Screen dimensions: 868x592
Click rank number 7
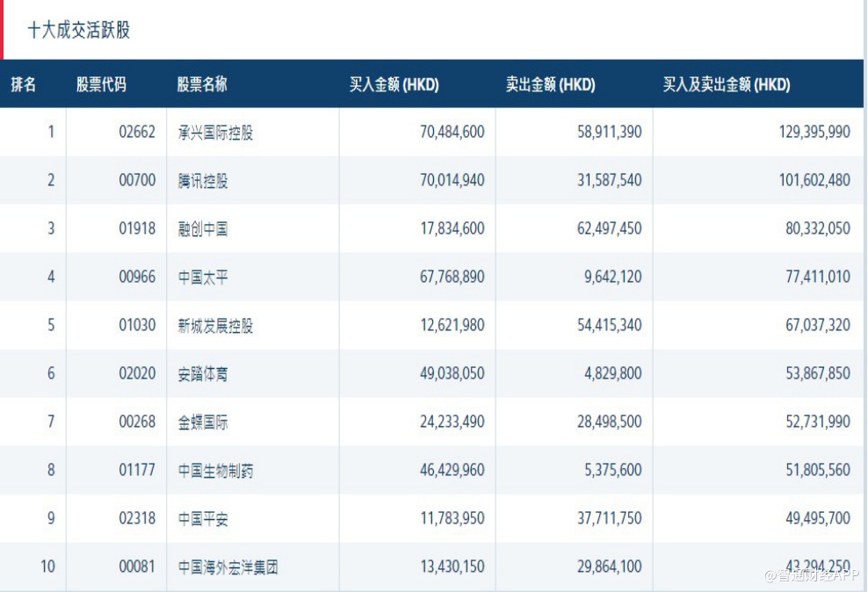point(51,422)
